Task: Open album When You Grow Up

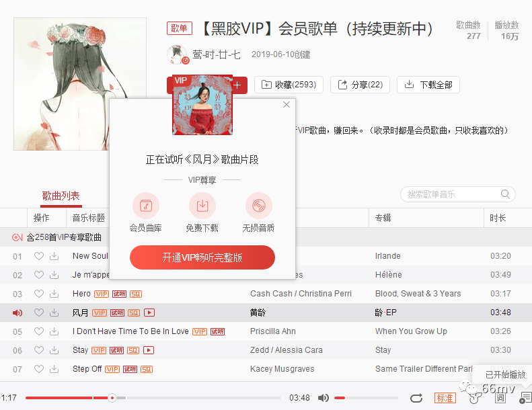Action: 411,331
